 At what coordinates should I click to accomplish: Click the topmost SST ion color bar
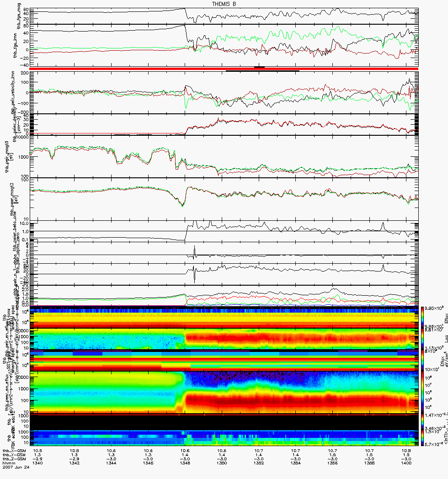(x=422, y=317)
